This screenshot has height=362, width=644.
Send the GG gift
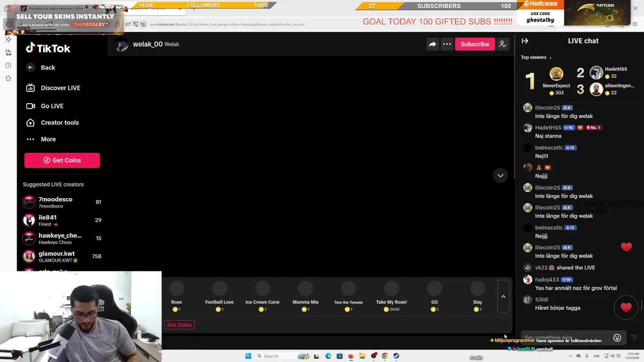pos(434,296)
